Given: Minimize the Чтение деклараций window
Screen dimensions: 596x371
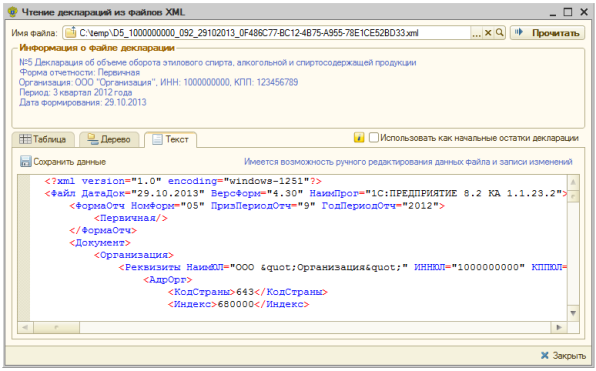Looking at the screenshot, I should (553, 13).
